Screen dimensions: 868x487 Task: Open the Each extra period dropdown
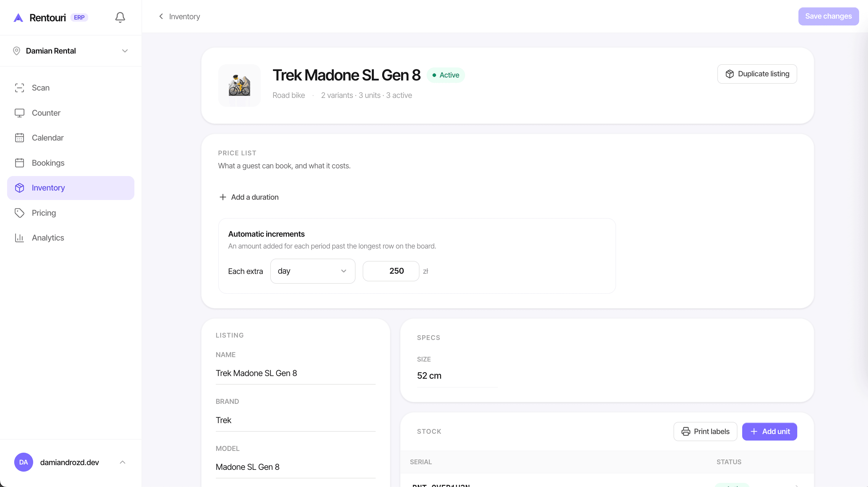pos(313,271)
